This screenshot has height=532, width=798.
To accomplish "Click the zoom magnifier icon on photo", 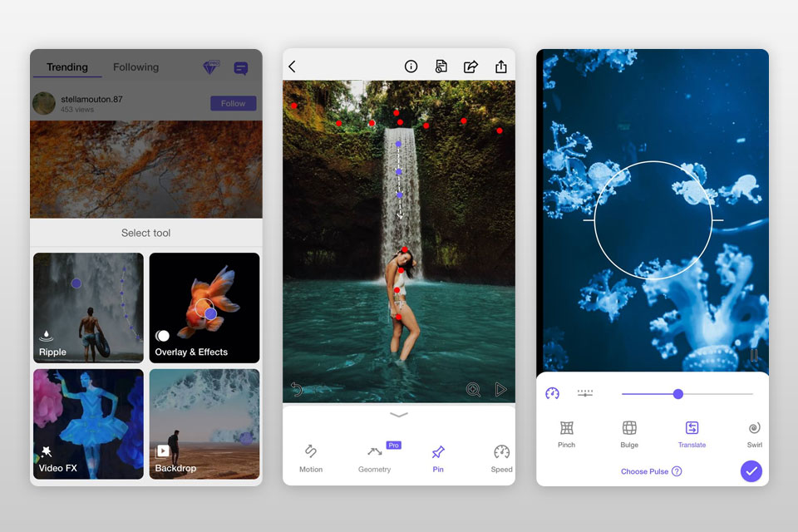I will [473, 390].
